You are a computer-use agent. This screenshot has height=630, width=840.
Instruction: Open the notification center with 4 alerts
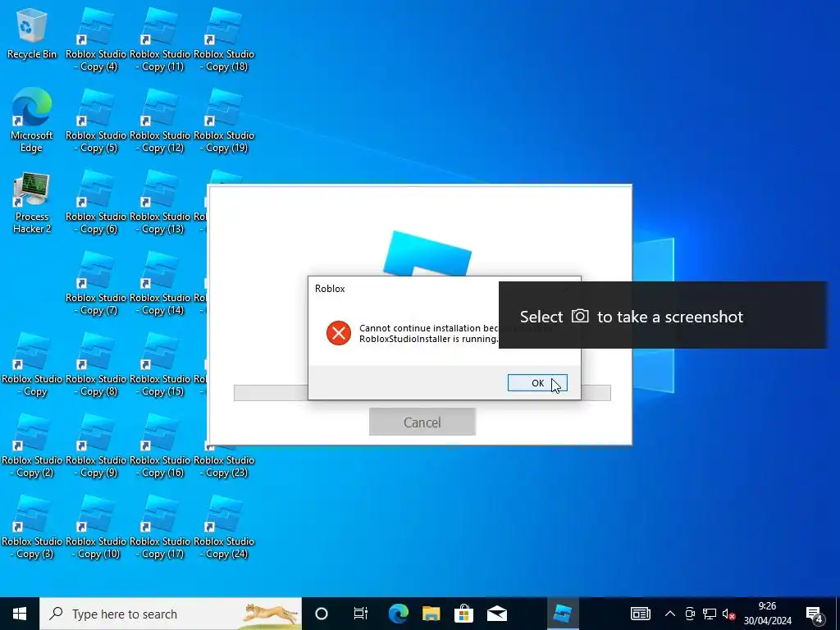pyautogui.click(x=815, y=614)
